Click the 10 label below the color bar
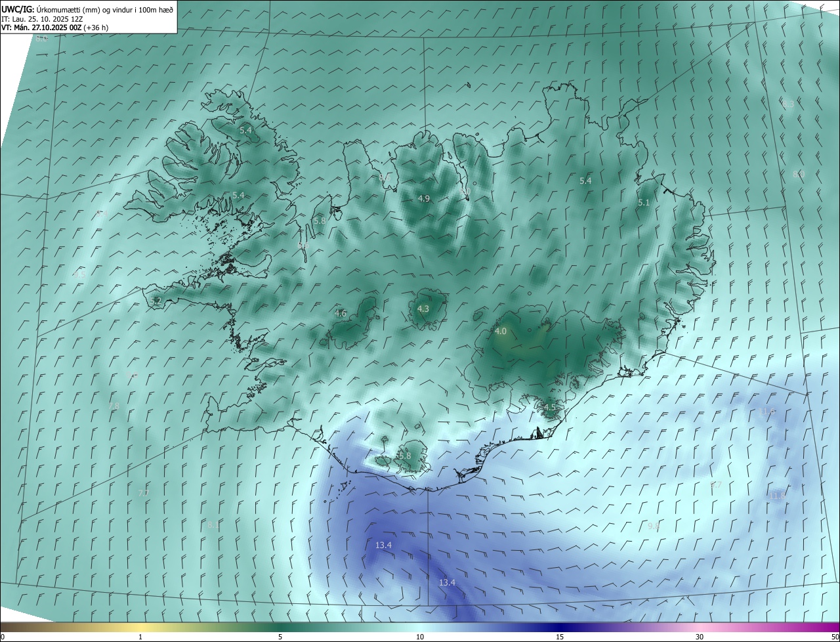 (420, 637)
